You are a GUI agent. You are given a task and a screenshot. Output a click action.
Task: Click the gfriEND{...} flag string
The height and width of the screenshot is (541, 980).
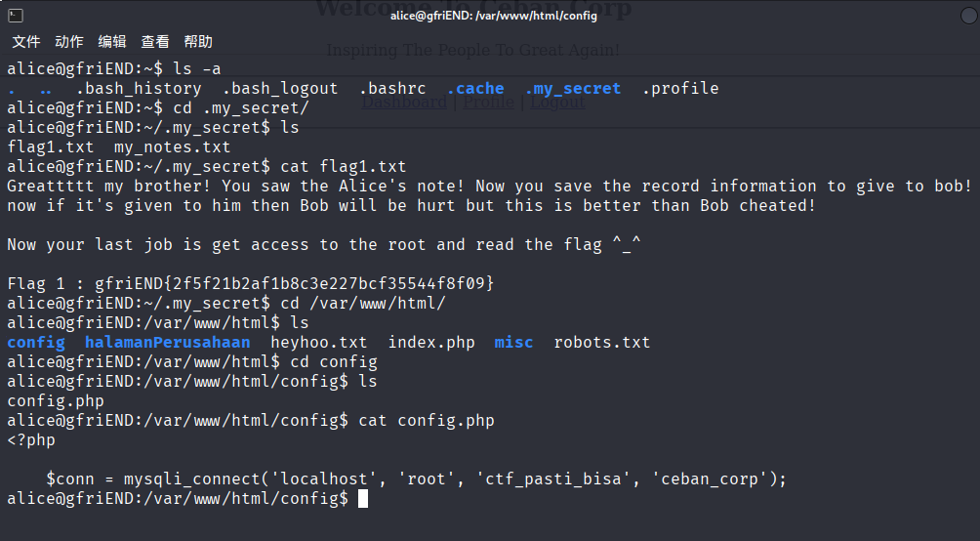[x=295, y=284]
